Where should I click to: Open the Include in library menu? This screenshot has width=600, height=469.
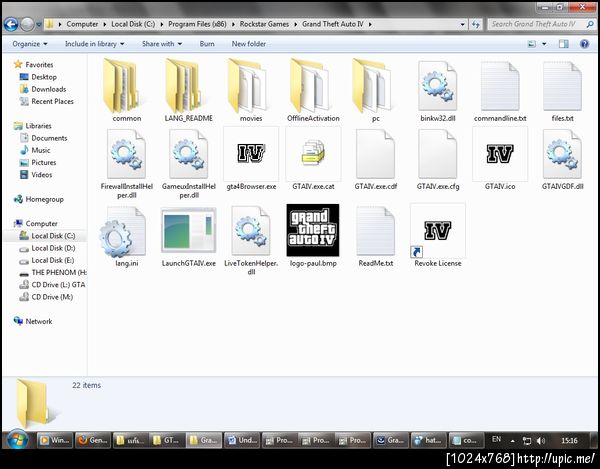(95, 44)
